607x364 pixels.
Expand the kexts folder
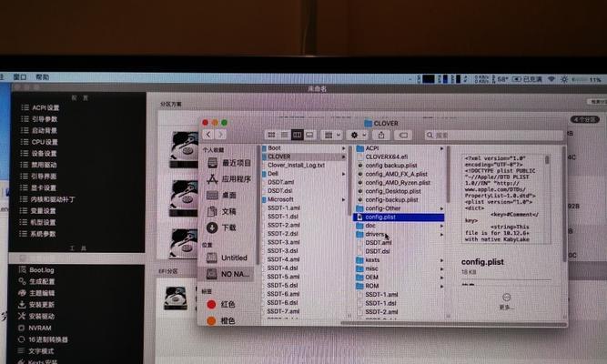coord(441,260)
